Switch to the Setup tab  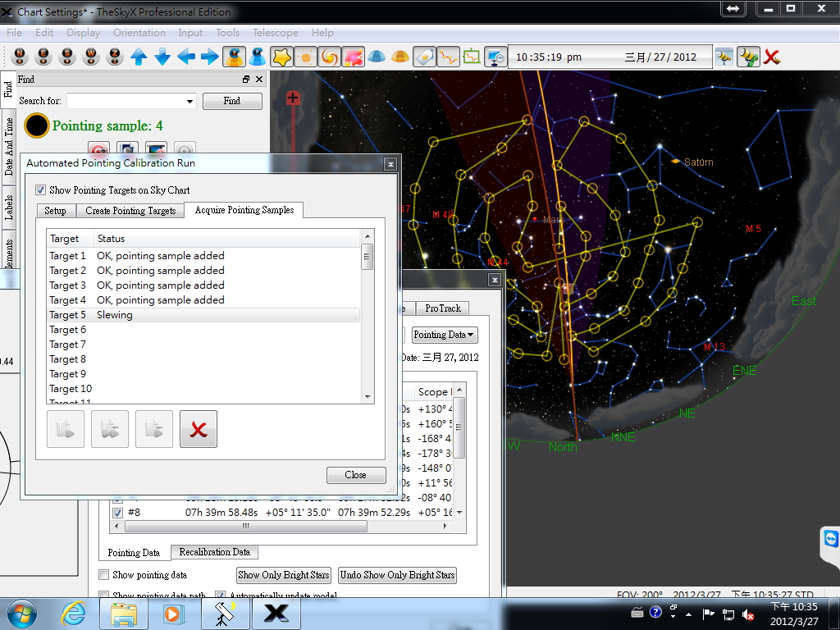(55, 211)
